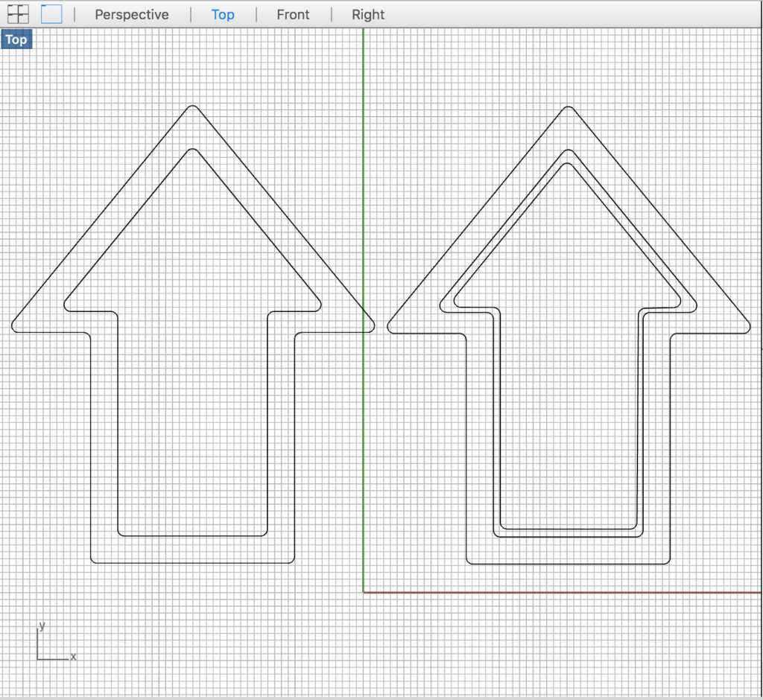Screen dimensions: 763x700
Task: Click the top tip of left outer arrow
Action: click(x=193, y=106)
